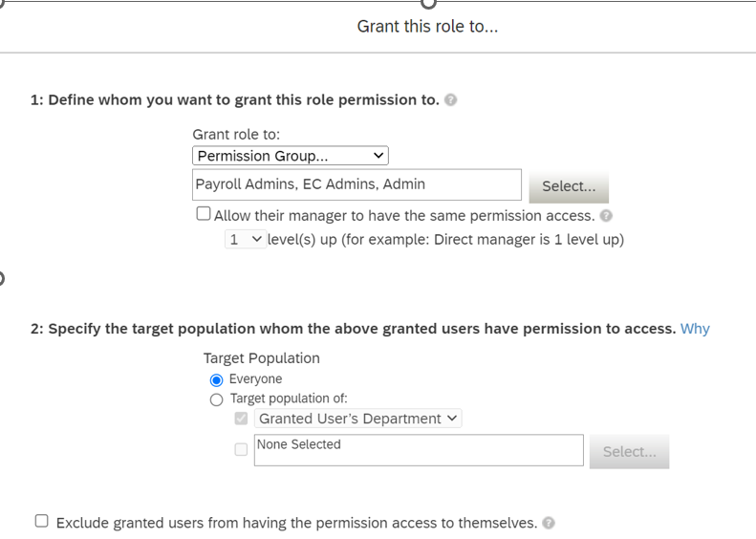This screenshot has width=756, height=539.
Task: Click the Payroll Admins, EC Admins field
Action: point(356,184)
